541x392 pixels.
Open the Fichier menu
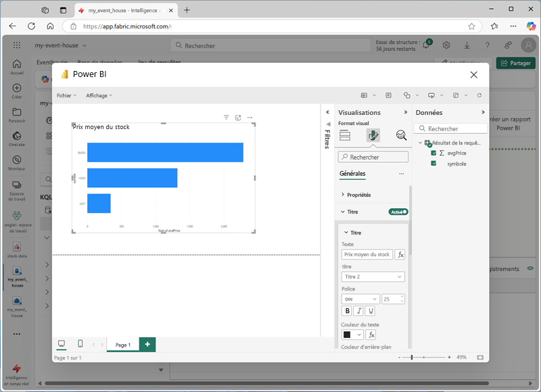coord(66,95)
